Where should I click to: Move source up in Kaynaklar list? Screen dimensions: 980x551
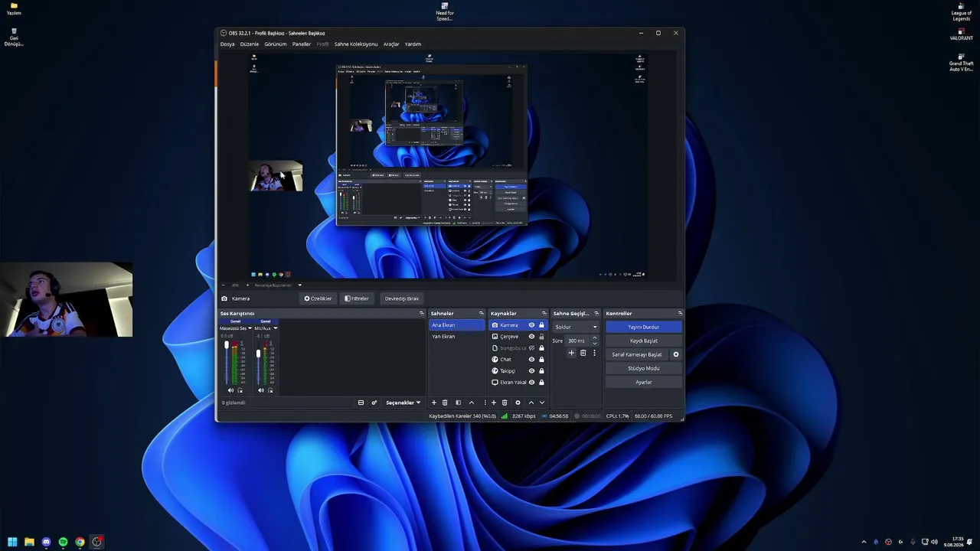[x=531, y=403]
